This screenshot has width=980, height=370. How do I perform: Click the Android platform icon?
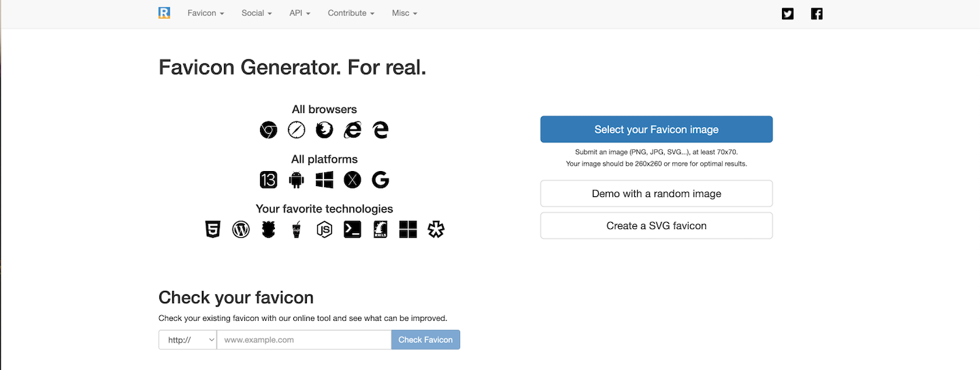click(x=296, y=180)
